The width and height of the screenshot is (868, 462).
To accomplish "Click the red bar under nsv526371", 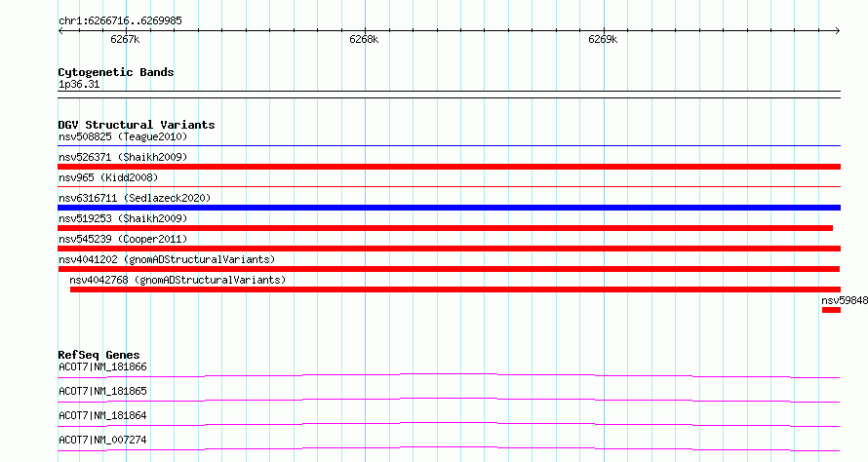I will pos(449,167).
